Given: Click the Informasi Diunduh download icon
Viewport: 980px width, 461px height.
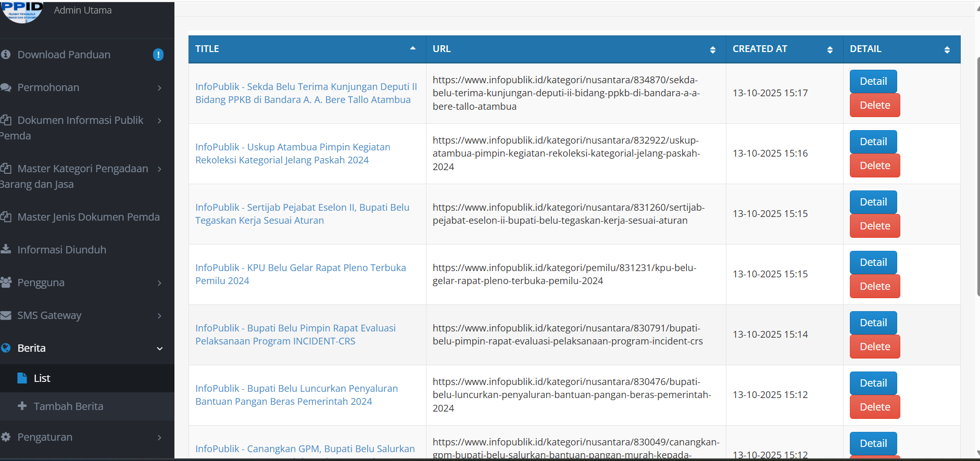Looking at the screenshot, I should click(x=6, y=249).
